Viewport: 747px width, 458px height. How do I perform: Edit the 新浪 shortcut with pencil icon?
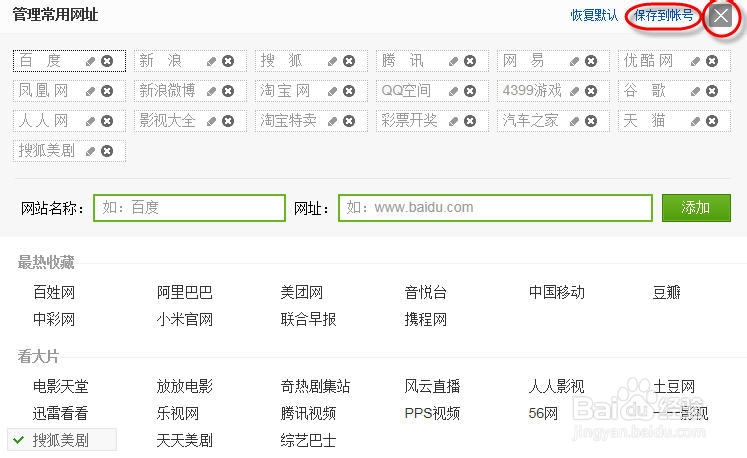click(211, 61)
